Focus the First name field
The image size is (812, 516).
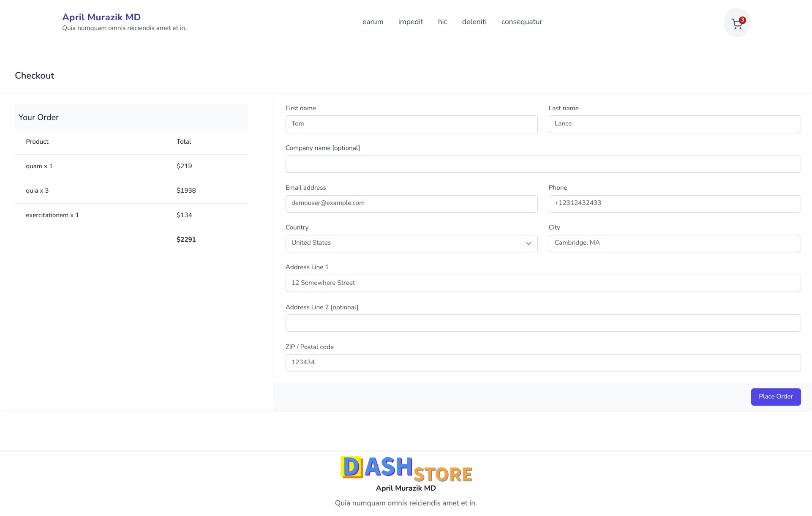point(411,124)
